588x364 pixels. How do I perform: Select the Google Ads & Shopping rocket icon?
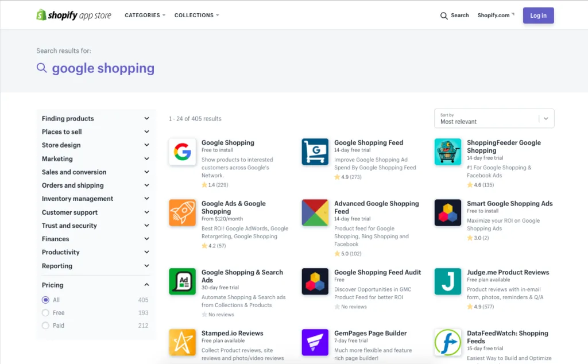click(182, 212)
